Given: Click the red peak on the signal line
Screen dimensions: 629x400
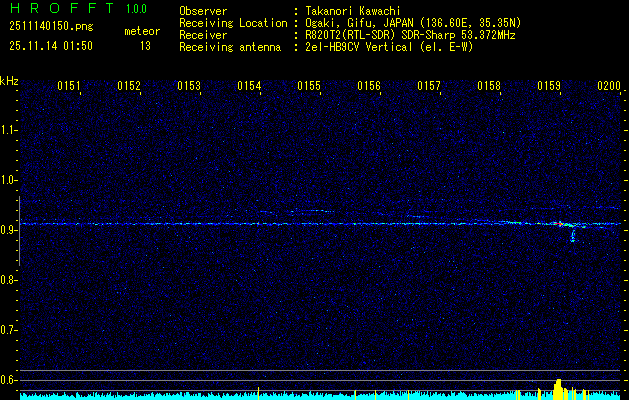Looking at the screenshot, I should point(558,223).
